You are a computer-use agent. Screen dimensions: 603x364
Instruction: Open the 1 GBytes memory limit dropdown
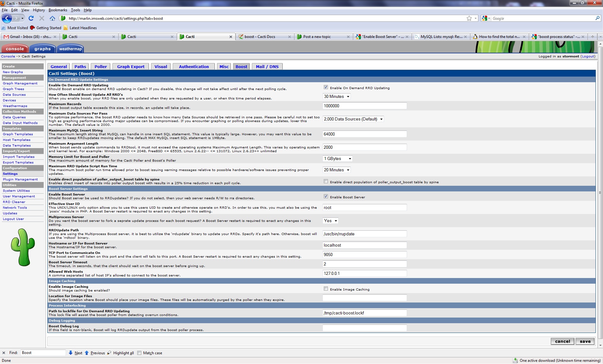point(338,158)
